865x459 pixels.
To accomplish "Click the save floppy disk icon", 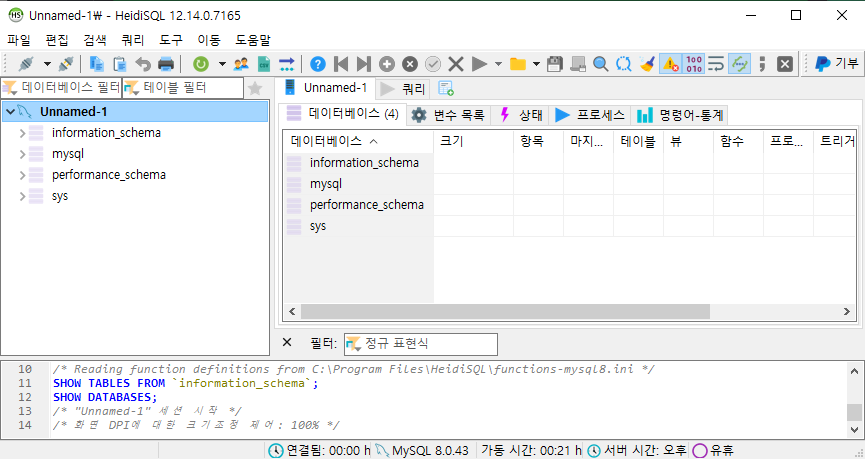I will tap(554, 64).
